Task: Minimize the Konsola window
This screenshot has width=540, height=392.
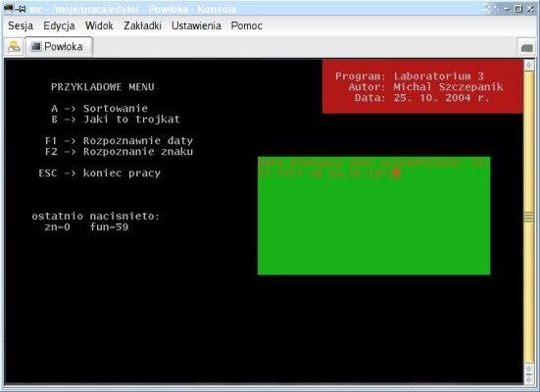Action: (507, 9)
